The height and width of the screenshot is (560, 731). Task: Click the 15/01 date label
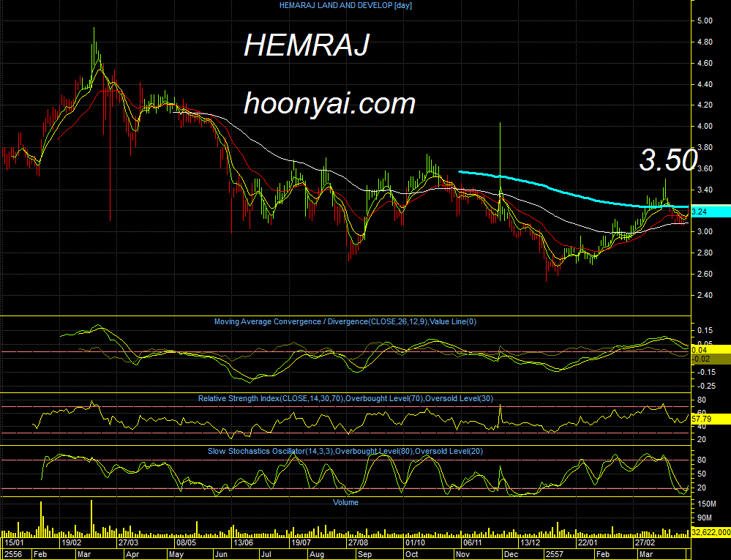[x=14, y=542]
